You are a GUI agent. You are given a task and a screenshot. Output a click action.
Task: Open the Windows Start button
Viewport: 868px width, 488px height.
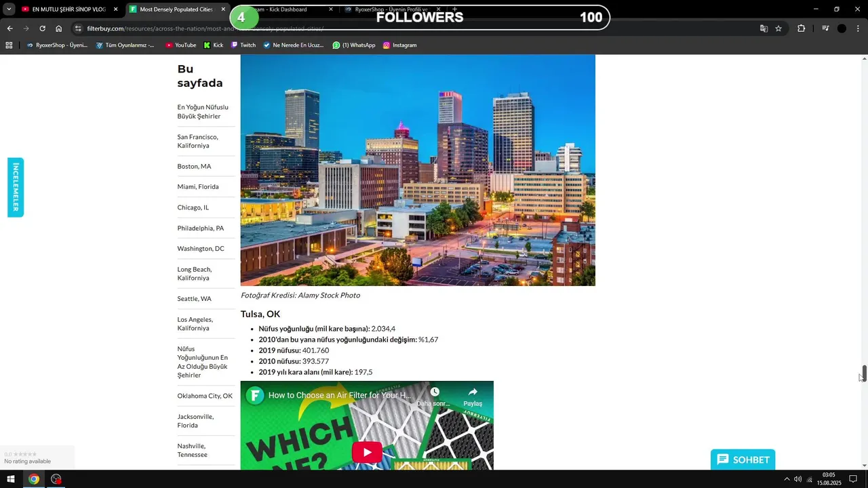pyautogui.click(x=10, y=479)
